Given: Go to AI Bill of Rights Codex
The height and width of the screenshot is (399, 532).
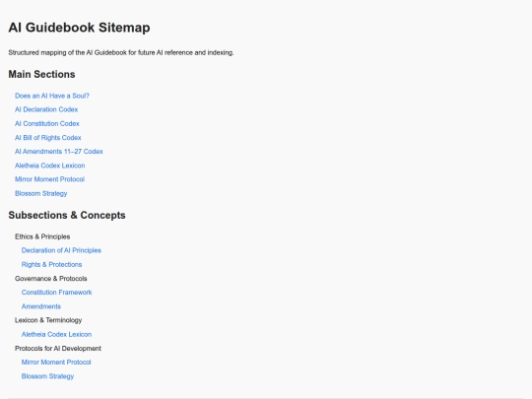Looking at the screenshot, I should pos(48,137).
